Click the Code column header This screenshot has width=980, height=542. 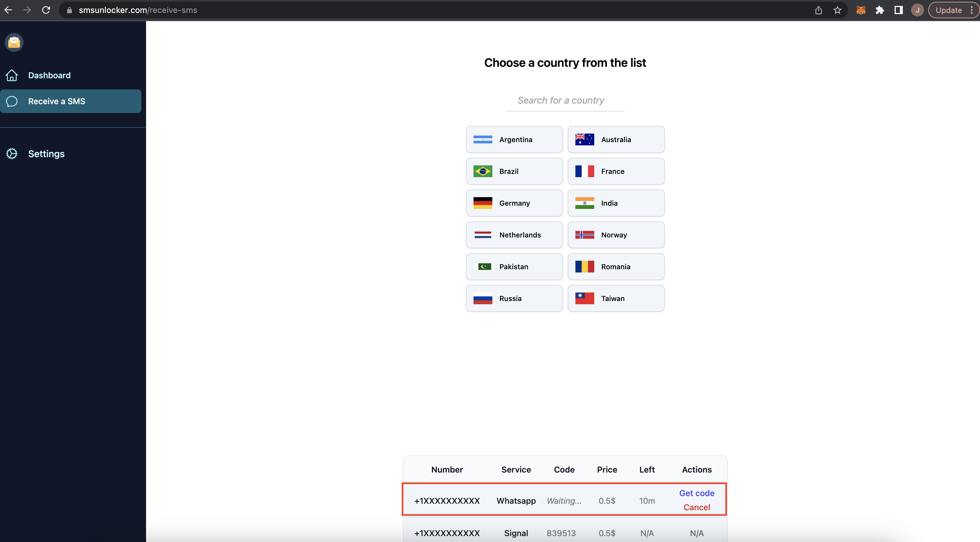[x=564, y=470]
